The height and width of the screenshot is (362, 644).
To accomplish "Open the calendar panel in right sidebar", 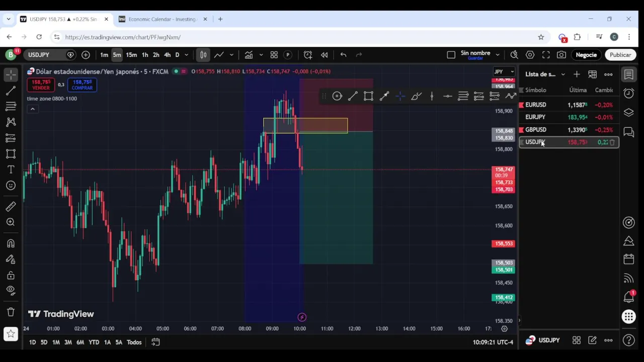I will [x=629, y=259].
